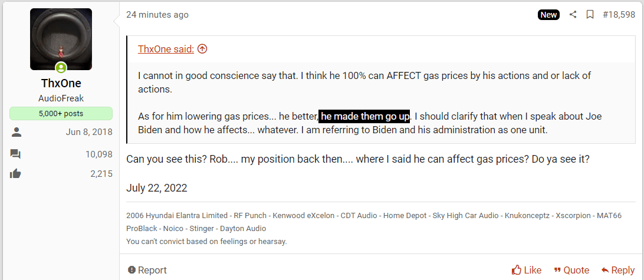Open the 'ThxOne said:' quote link
The width and height of the screenshot is (644, 280).
point(166,49)
